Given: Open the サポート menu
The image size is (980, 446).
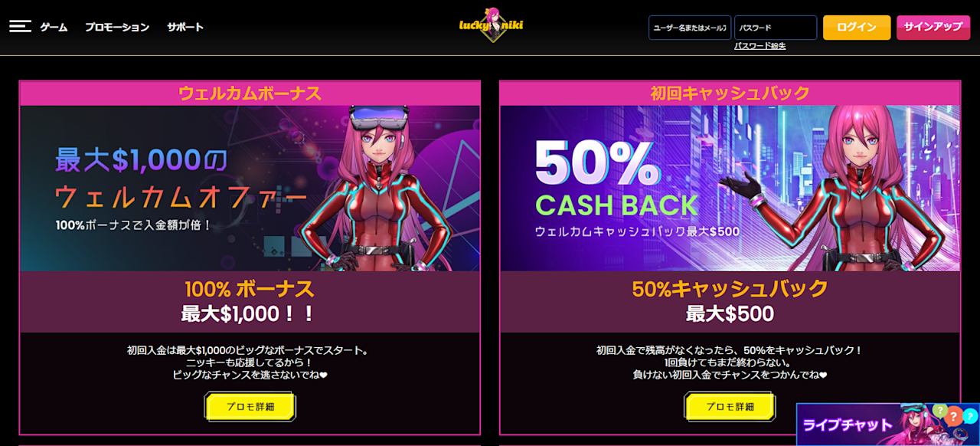Looking at the screenshot, I should tap(185, 27).
